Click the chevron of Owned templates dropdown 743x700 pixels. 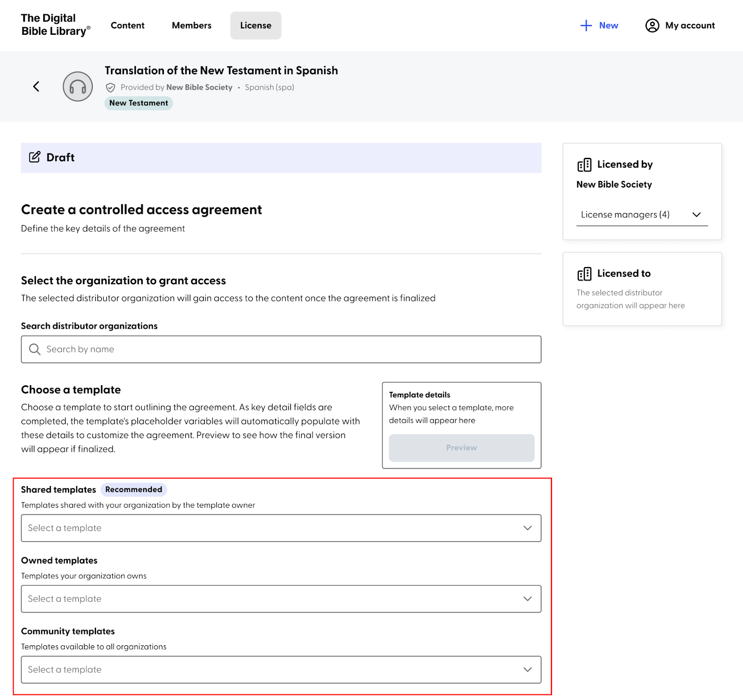pos(528,599)
